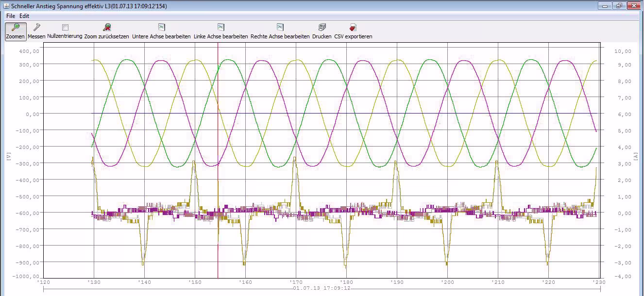Minimize the chart window
The width and height of the screenshot is (644, 296).
(x=605, y=6)
